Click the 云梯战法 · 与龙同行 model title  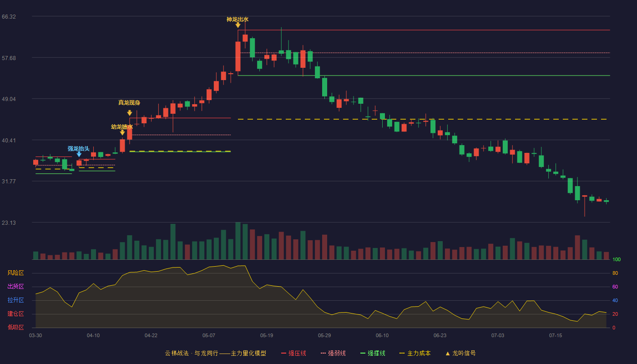pos(216,353)
